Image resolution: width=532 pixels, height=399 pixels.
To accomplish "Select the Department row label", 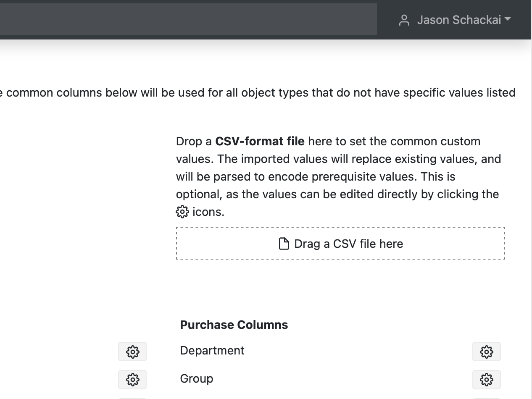I will pyautogui.click(x=212, y=350).
